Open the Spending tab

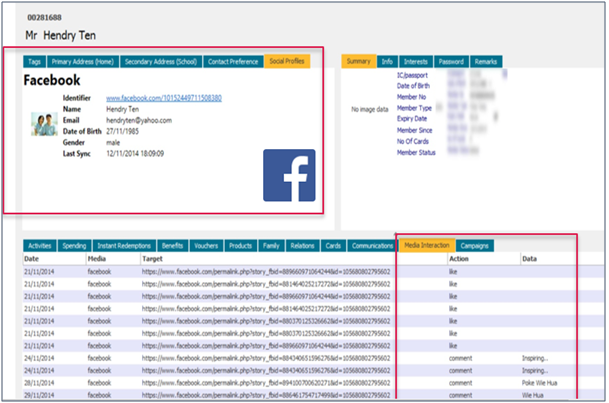[x=74, y=245]
